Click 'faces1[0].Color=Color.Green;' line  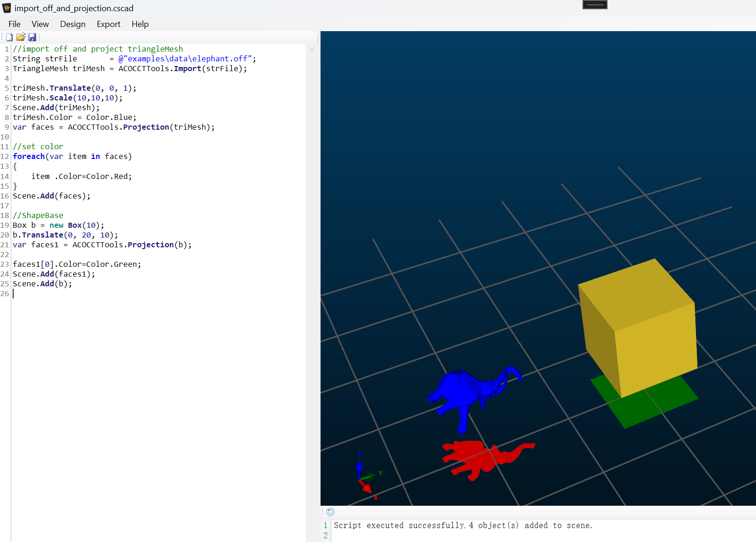77,264
